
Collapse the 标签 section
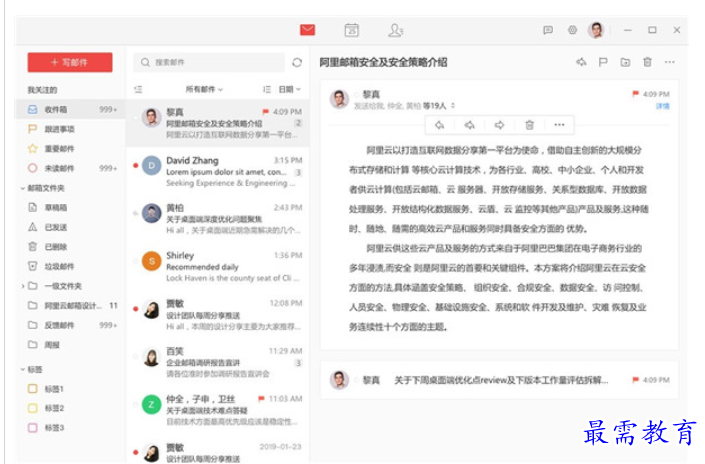point(22,369)
